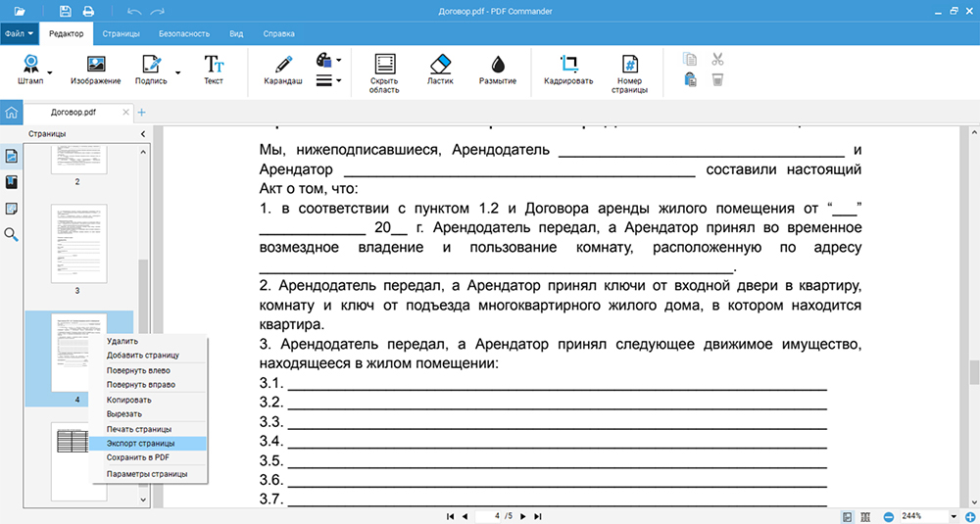980x524 pixels.
Task: Choose Сохранить в PDF
Action: click(x=148, y=457)
